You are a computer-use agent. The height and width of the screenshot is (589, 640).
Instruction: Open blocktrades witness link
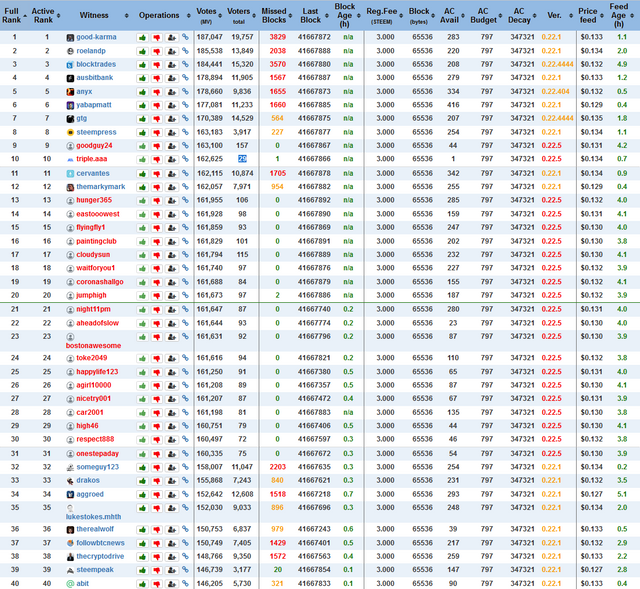pyautogui.click(x=96, y=64)
